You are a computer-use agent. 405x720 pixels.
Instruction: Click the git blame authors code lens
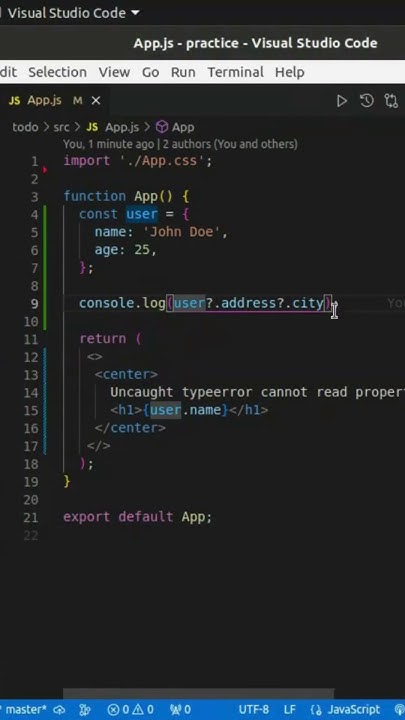[180, 144]
